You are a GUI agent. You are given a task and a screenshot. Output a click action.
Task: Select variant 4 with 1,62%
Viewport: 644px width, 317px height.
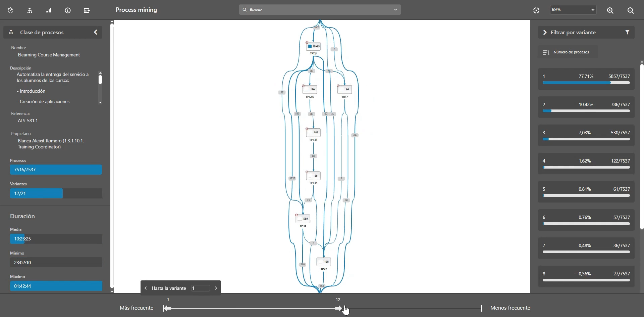pyautogui.click(x=586, y=164)
